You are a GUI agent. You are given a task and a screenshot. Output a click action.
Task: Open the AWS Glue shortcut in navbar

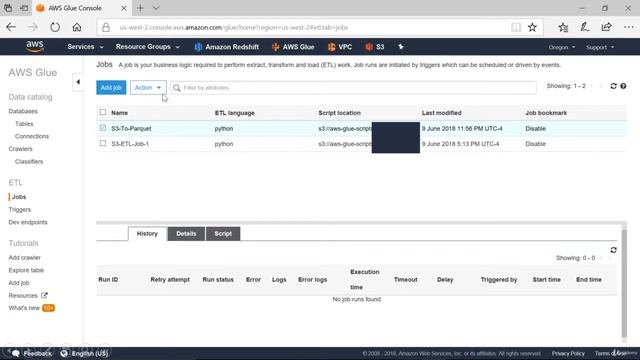(293, 47)
